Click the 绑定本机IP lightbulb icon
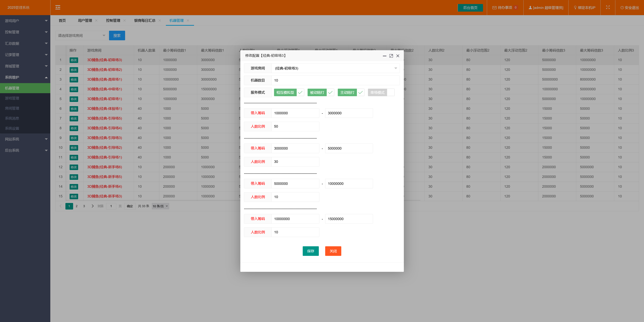 pos(575,8)
